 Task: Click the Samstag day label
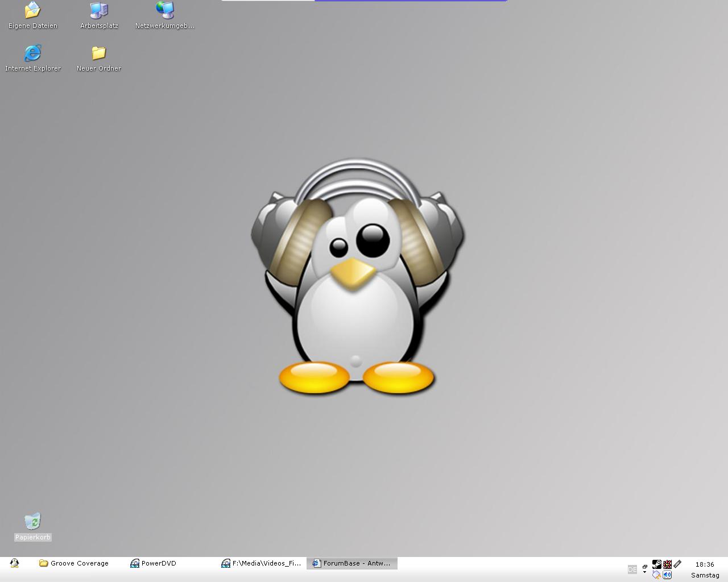(705, 575)
